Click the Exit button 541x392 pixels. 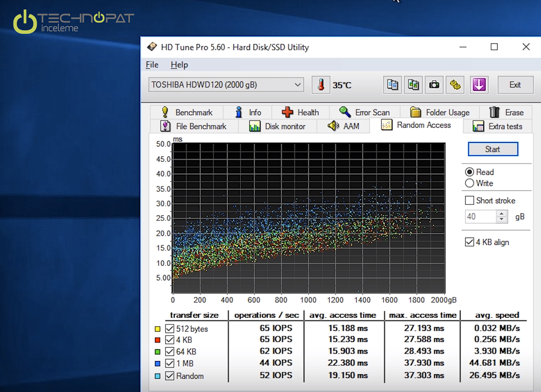click(x=515, y=85)
